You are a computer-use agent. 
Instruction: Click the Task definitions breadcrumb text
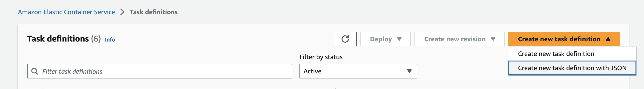tap(153, 12)
